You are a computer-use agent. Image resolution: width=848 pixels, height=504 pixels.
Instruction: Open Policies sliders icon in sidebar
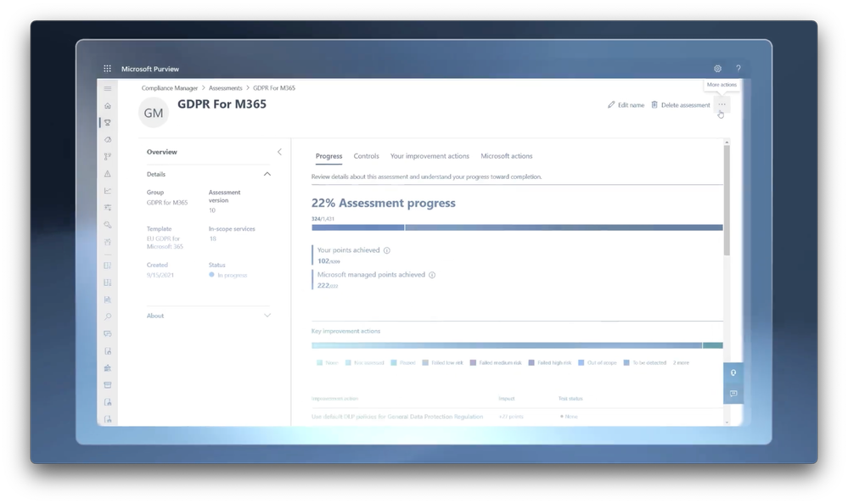[108, 208]
